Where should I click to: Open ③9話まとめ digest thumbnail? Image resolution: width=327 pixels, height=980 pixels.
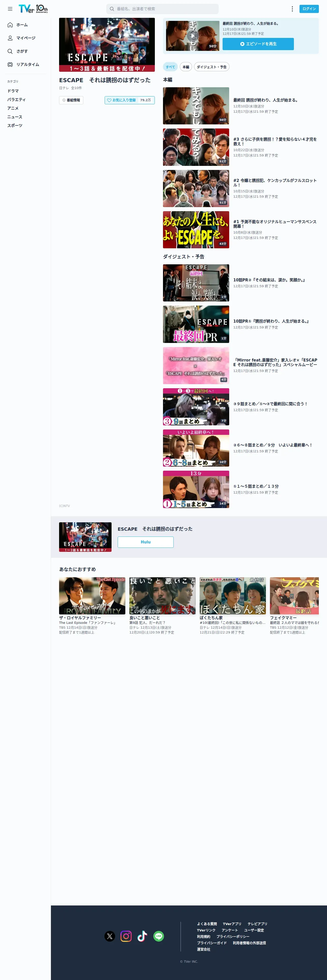pyautogui.click(x=196, y=407)
